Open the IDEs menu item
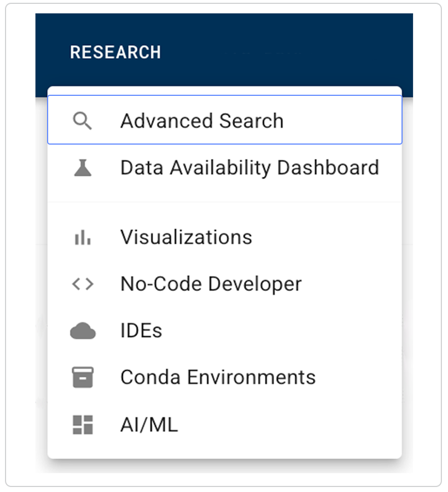This screenshot has width=448, height=492. (x=141, y=331)
